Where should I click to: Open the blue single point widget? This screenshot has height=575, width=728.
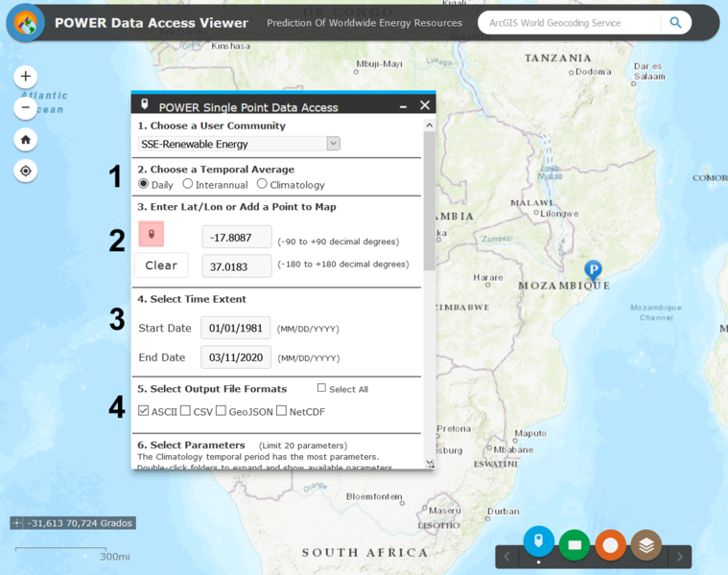pyautogui.click(x=539, y=541)
